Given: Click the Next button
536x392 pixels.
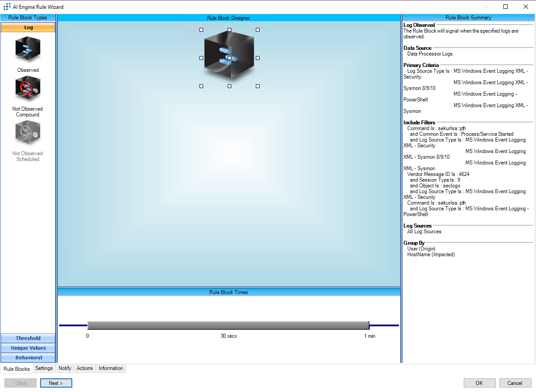Looking at the screenshot, I should [x=56, y=383].
